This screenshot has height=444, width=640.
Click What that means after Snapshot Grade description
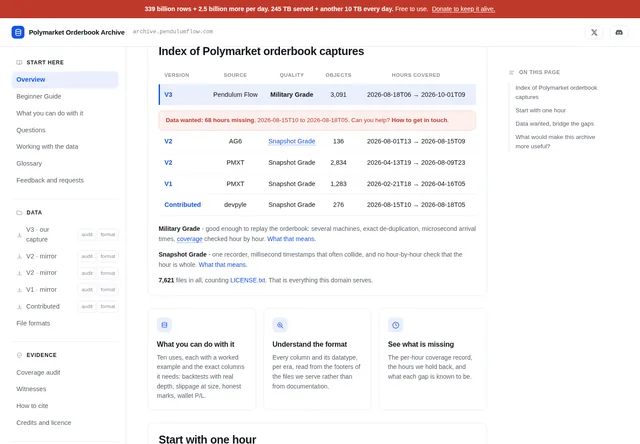click(223, 265)
